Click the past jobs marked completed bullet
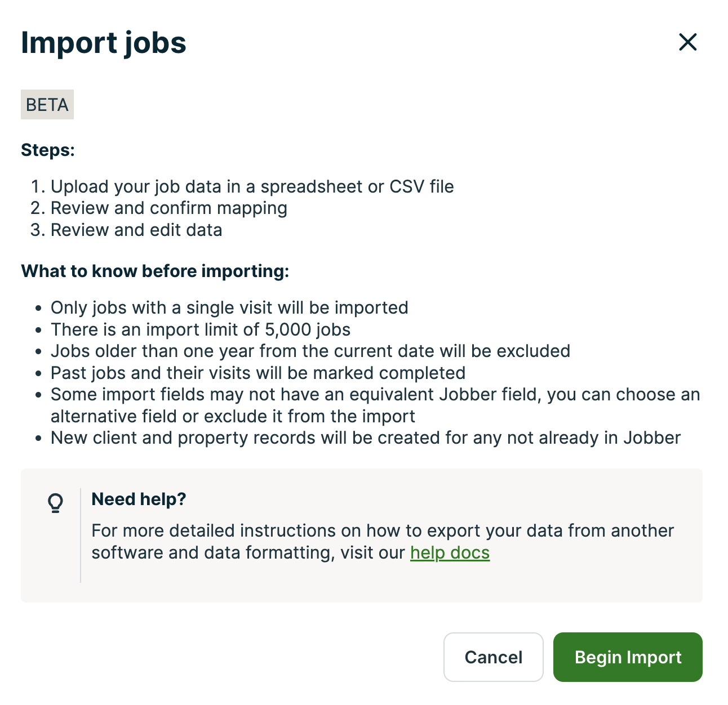This screenshot has height=705, width=728. pyautogui.click(x=258, y=373)
